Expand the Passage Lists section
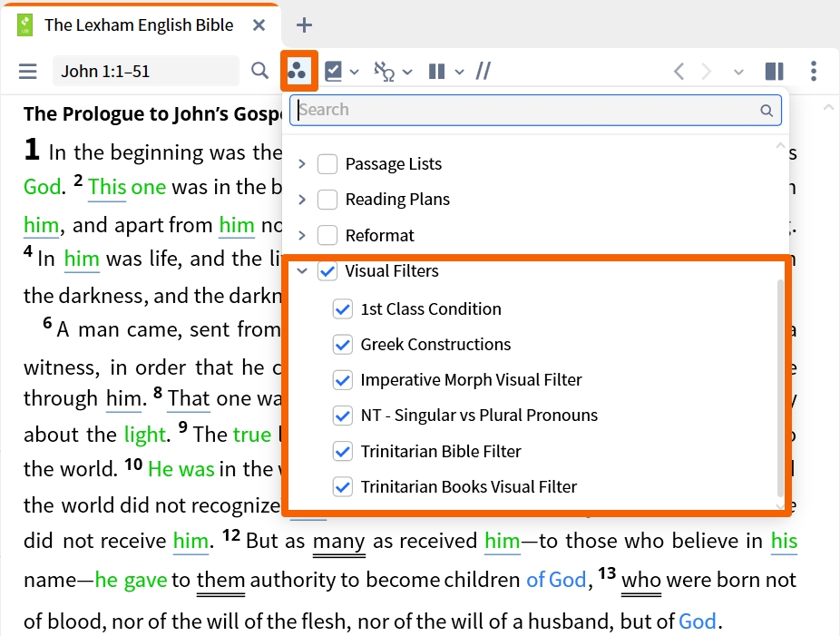The height and width of the screenshot is (636, 840). [x=302, y=164]
